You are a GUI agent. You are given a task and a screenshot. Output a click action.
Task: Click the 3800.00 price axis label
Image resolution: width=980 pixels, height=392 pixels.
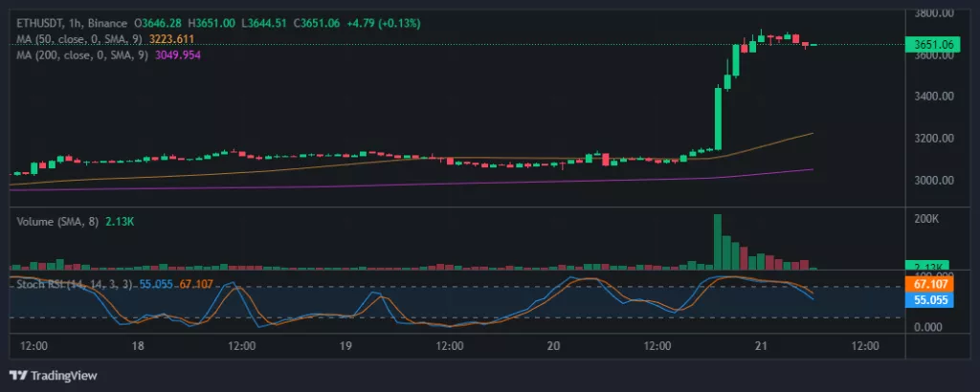point(935,13)
